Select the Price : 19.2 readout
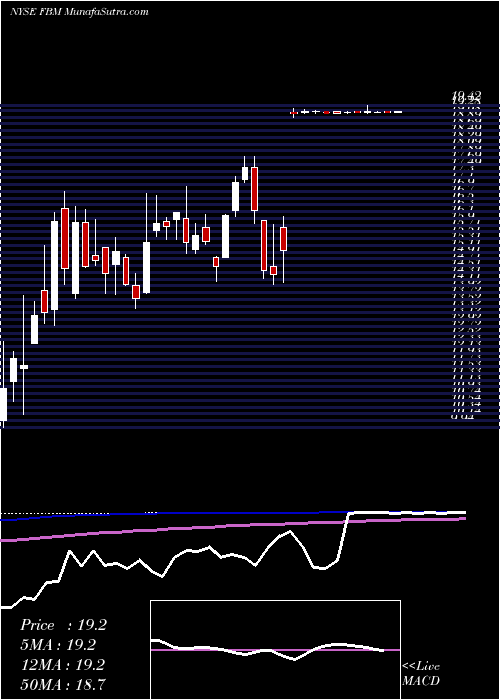This screenshot has width=500, height=700. point(63,625)
